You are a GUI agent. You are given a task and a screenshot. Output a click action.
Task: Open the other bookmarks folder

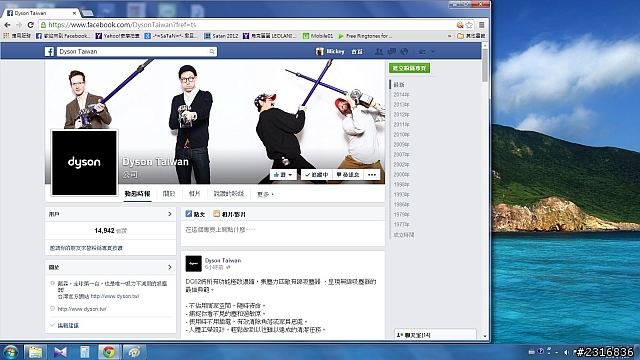point(471,36)
